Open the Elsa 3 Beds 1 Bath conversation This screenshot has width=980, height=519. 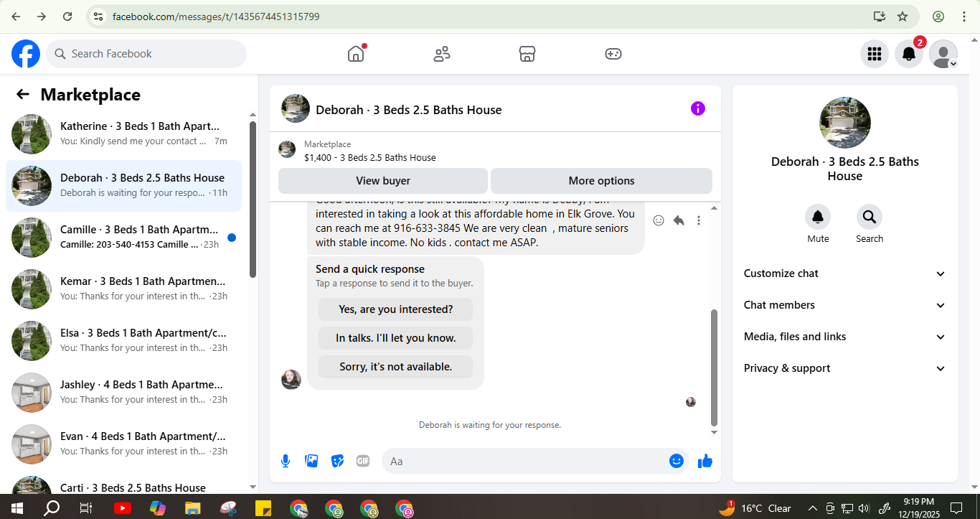pyautogui.click(x=123, y=341)
